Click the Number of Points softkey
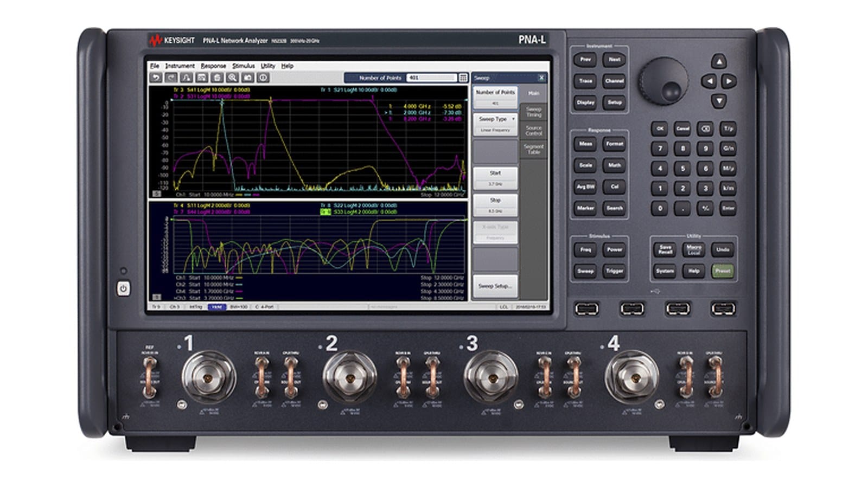Screen dimensions: 868x488 [x=495, y=97]
